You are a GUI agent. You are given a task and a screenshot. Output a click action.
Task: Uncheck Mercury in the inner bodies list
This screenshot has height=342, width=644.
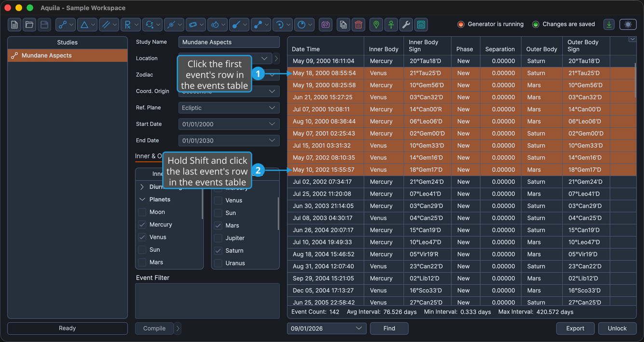coord(142,225)
